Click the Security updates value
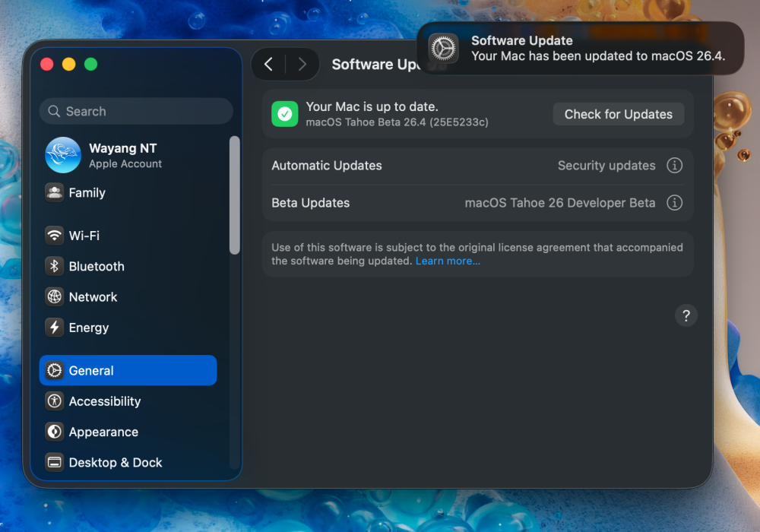The width and height of the screenshot is (760, 532). pos(606,166)
